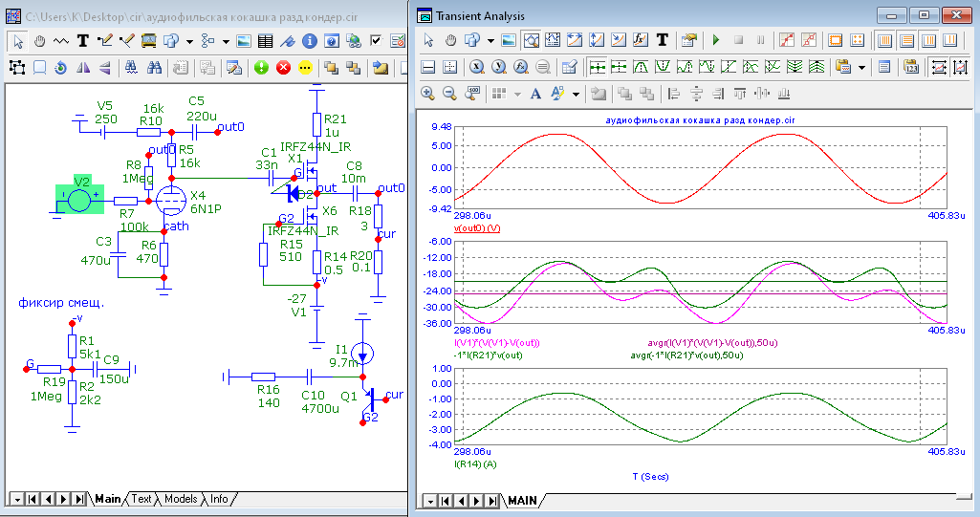Click the zoom-in magnifier in analysis window
This screenshot has height=517, width=980.
tap(427, 94)
